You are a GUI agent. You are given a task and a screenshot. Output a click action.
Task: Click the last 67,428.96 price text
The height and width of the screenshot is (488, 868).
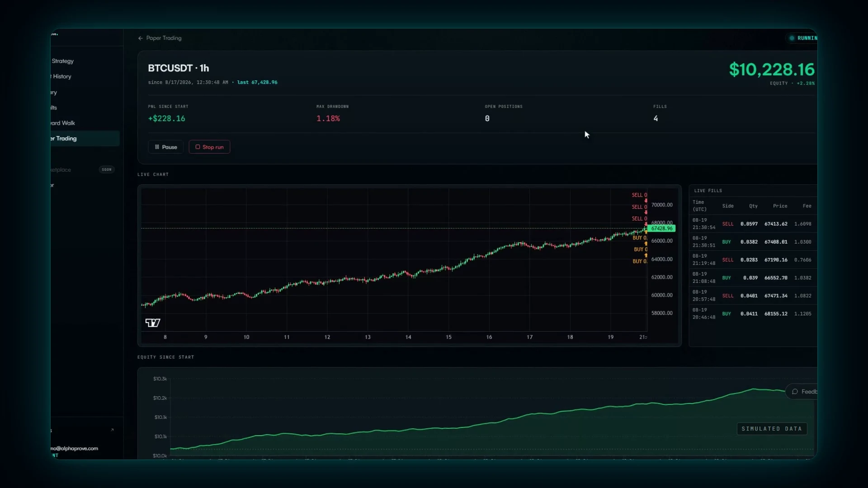pos(257,83)
